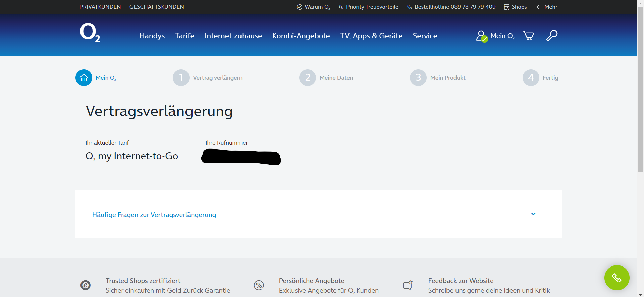Click the Priority Treuevorteile people icon
The width and height of the screenshot is (644, 297).
click(x=341, y=7)
